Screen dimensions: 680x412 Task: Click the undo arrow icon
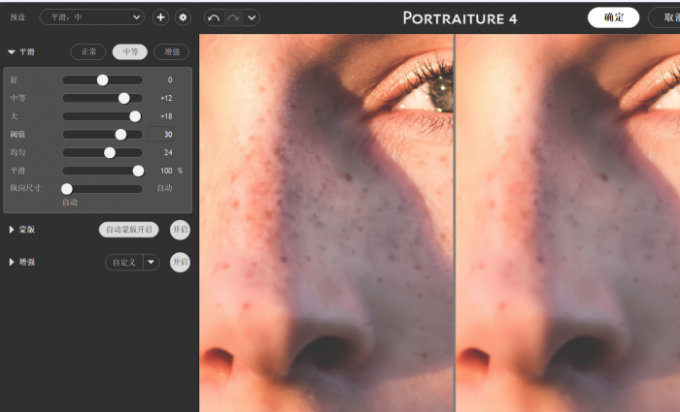tap(213, 18)
